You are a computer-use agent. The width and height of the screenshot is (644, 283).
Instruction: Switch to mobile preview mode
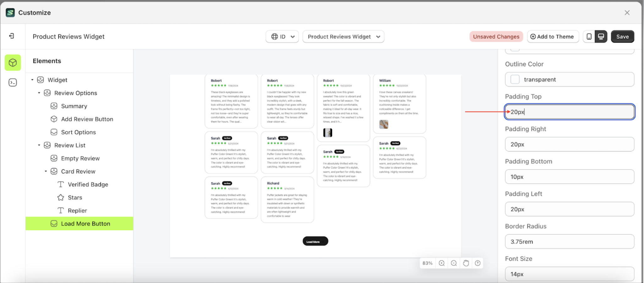(x=589, y=36)
